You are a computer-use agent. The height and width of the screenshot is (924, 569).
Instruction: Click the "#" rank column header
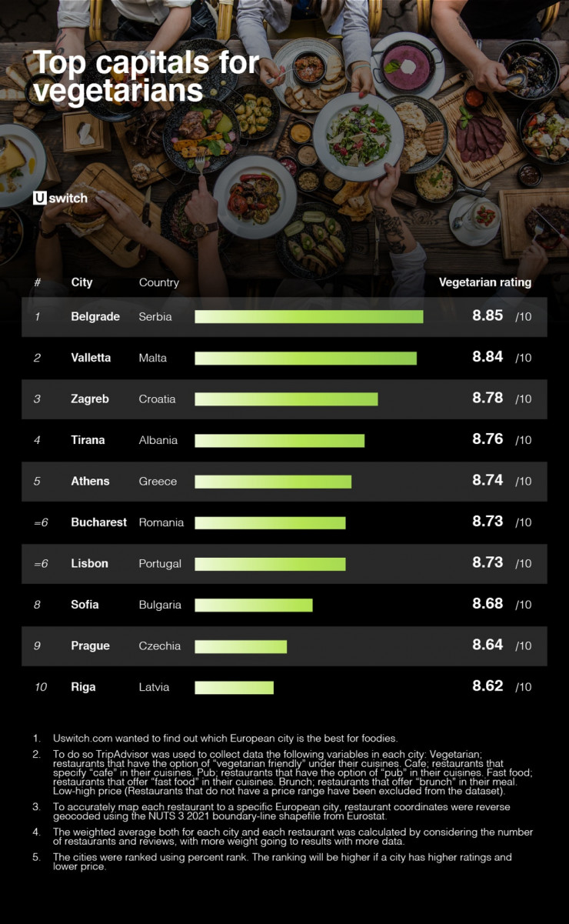click(37, 282)
